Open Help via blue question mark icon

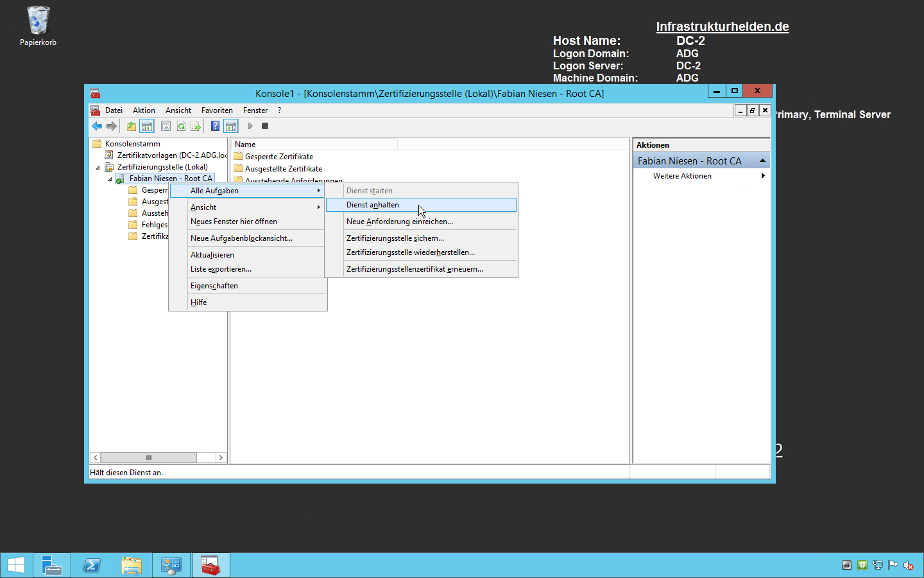[x=215, y=127]
